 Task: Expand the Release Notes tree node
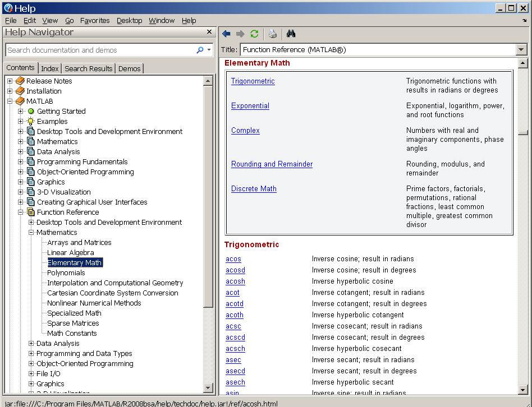(x=10, y=81)
